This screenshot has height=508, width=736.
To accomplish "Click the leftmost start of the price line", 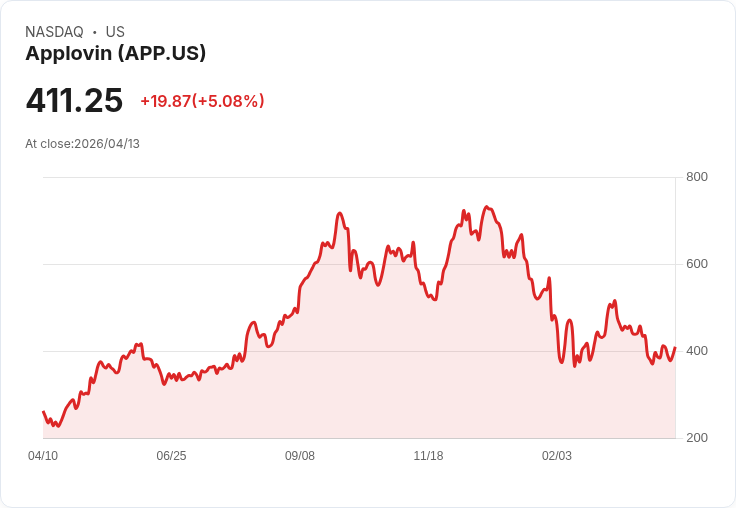I will [43, 412].
